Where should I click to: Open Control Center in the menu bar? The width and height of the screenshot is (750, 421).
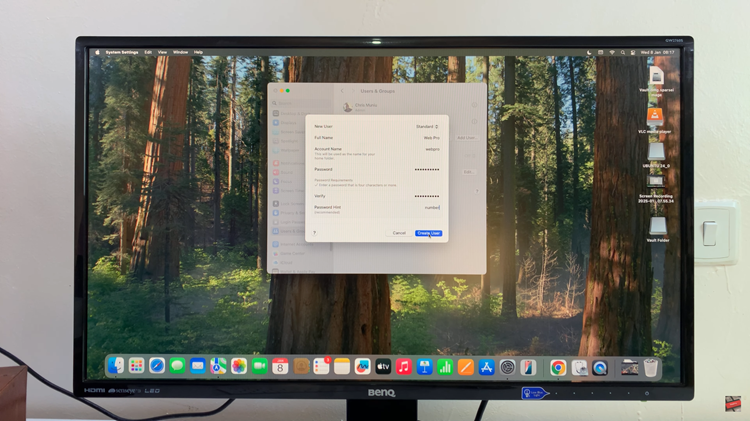tap(633, 53)
